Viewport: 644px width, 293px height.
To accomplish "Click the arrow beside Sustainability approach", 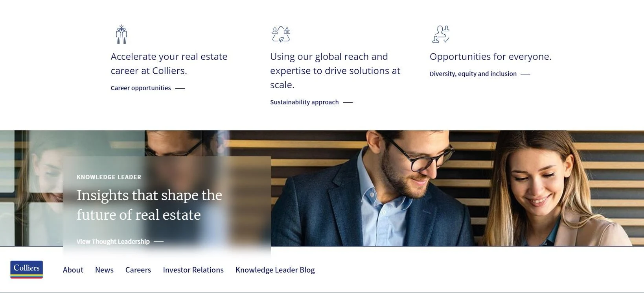I will pos(348,102).
